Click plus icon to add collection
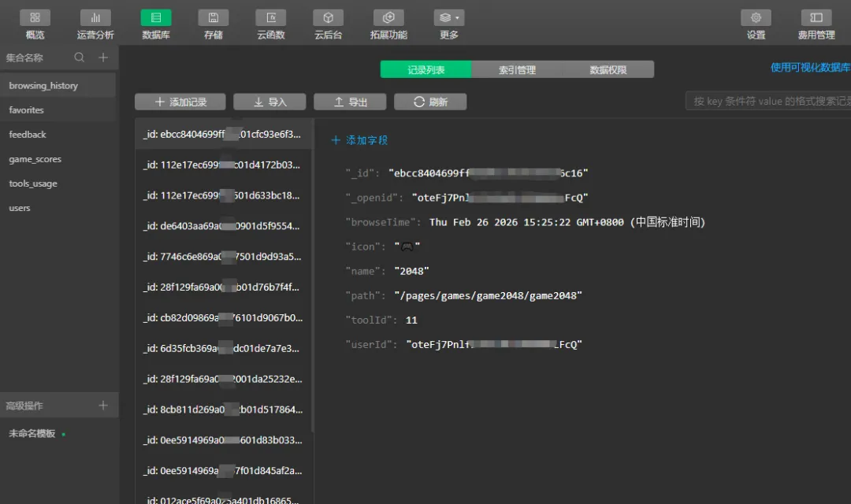Screen dimensions: 851x504 click(x=103, y=57)
